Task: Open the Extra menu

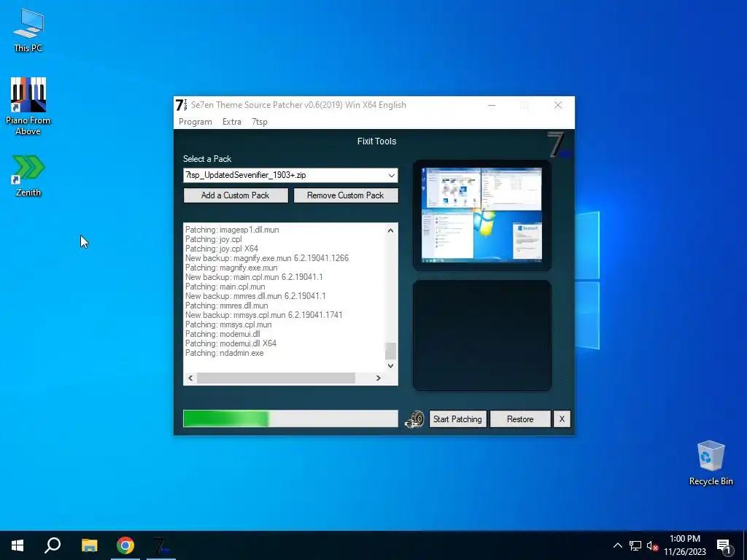Action: click(x=231, y=122)
